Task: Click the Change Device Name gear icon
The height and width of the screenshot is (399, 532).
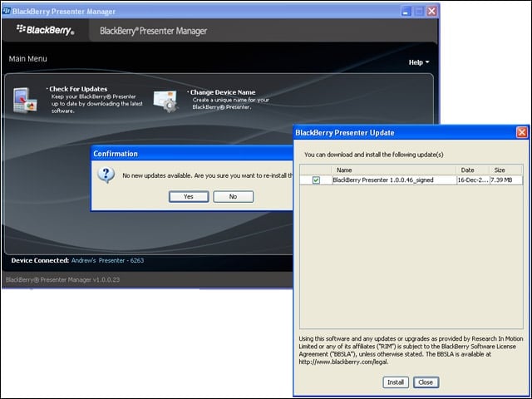Action: (165, 101)
